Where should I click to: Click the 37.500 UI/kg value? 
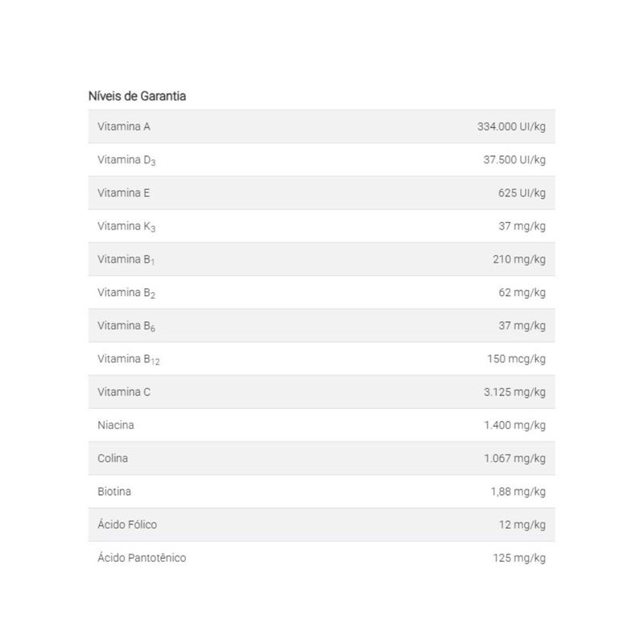tap(514, 159)
